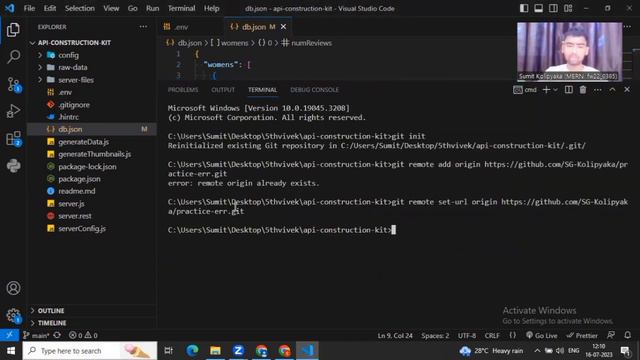Open the Python extension sidebar icon
640x360 pixels.
[13, 166]
